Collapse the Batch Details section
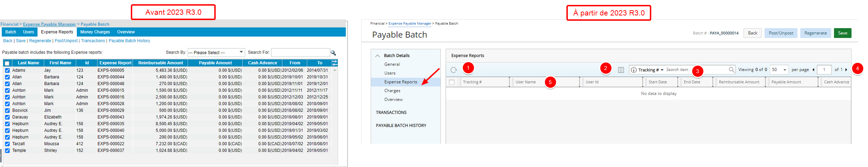 (x=377, y=56)
